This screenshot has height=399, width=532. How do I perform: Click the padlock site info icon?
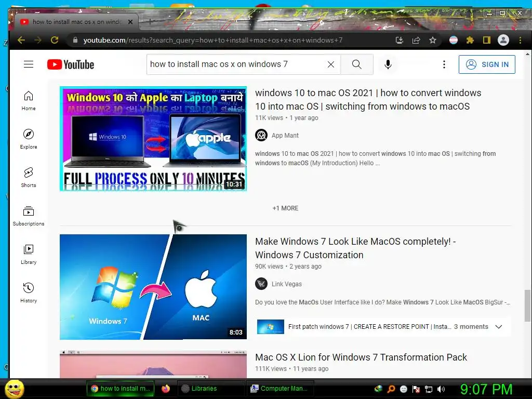coord(75,40)
